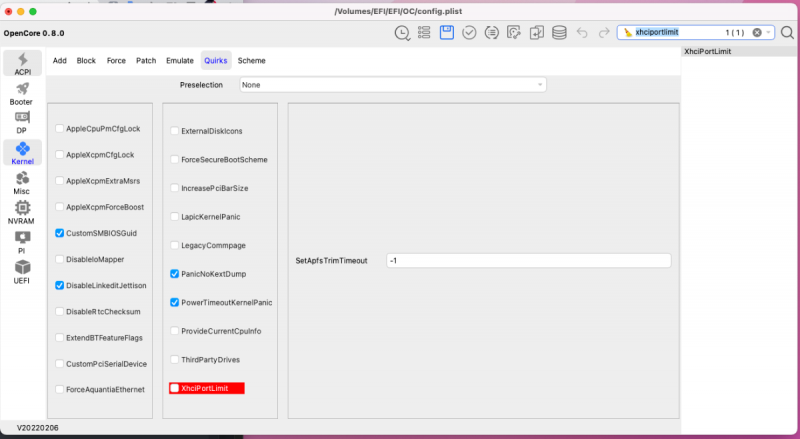The width and height of the screenshot is (800, 439).
Task: Expand the search history dropdown arrow
Action: 768,32
